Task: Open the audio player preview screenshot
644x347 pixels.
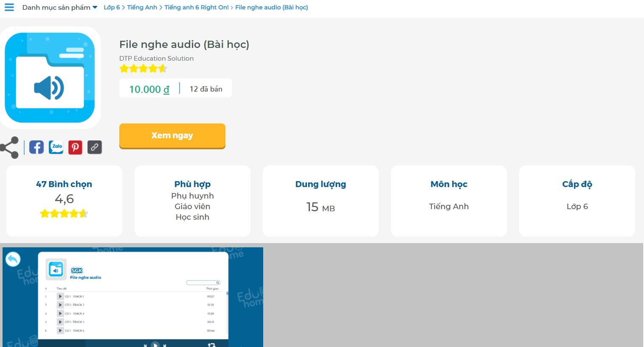Action: tap(133, 297)
